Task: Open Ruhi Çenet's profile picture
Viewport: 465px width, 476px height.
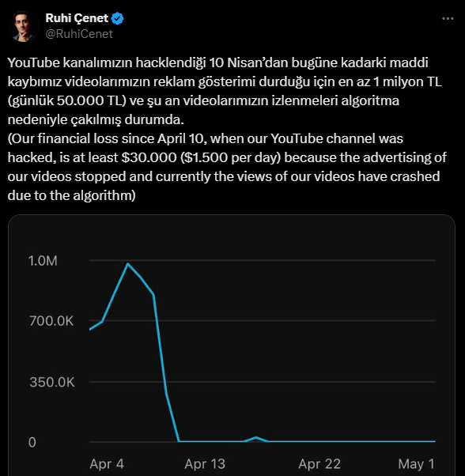Action: pyautogui.click(x=24, y=26)
